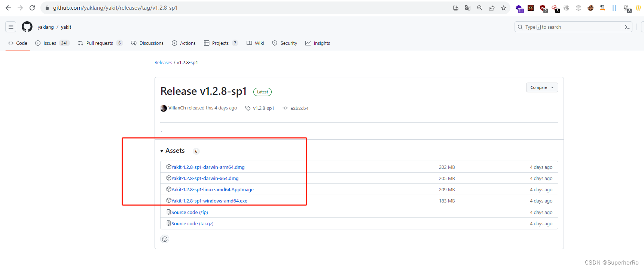Open VillanCh's profile link
The height and width of the screenshot is (269, 644).
[177, 108]
